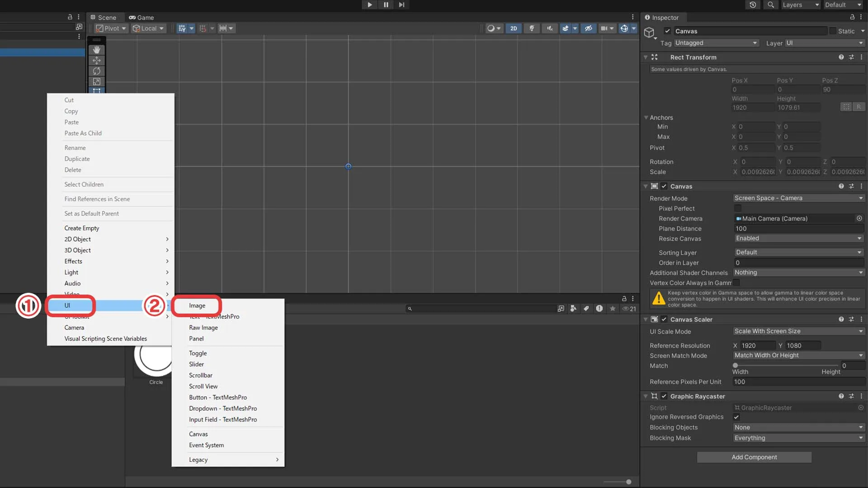
Task: Click the Plane Distance input field
Action: pos(798,229)
